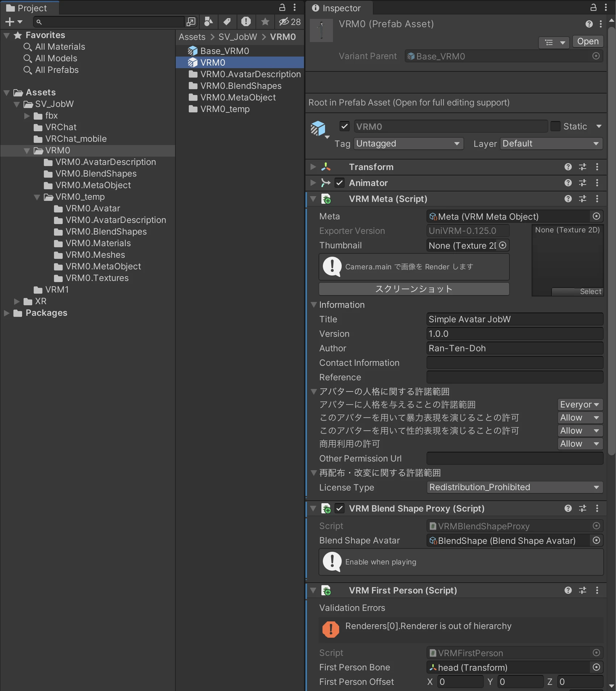Open search by label filter icon
The height and width of the screenshot is (691, 616).
coord(227,22)
